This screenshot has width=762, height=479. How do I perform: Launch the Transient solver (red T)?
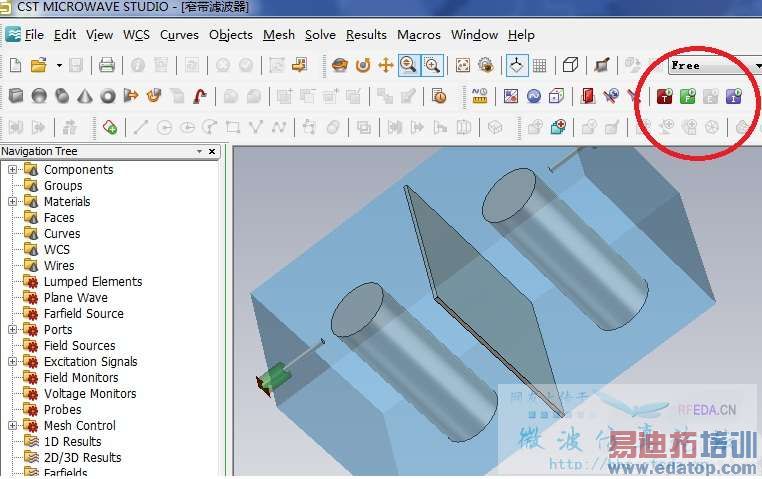(664, 96)
